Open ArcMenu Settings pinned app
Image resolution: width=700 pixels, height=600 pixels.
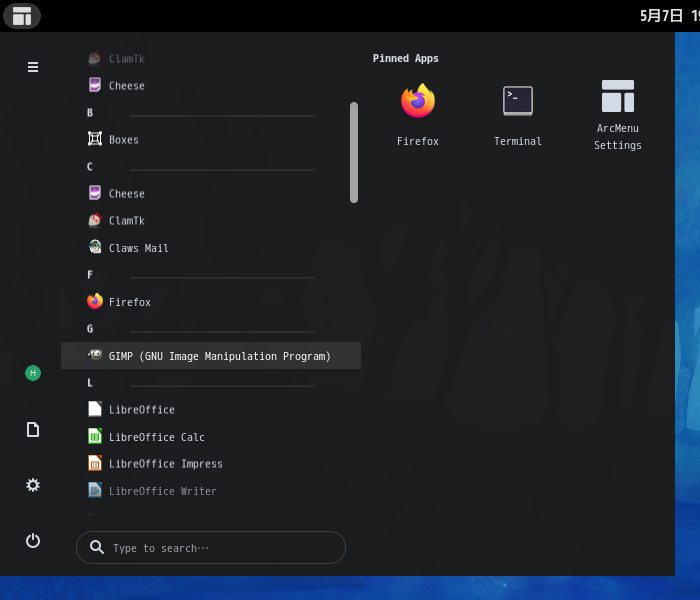pyautogui.click(x=617, y=115)
